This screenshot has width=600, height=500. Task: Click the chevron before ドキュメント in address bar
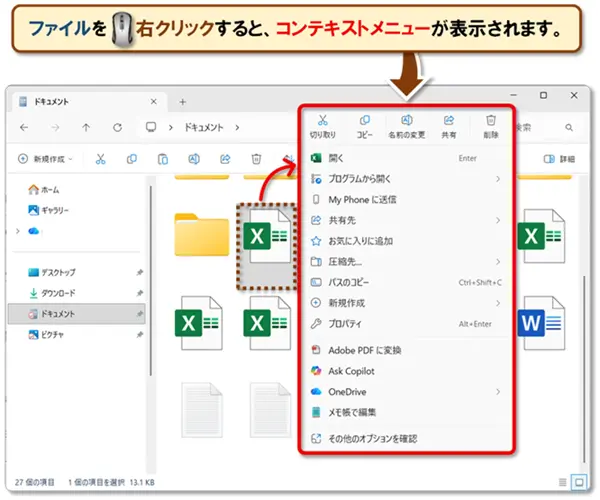(171, 127)
